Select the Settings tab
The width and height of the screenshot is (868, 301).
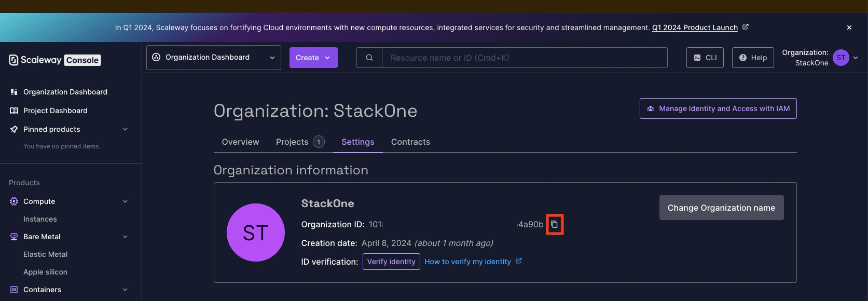358,142
